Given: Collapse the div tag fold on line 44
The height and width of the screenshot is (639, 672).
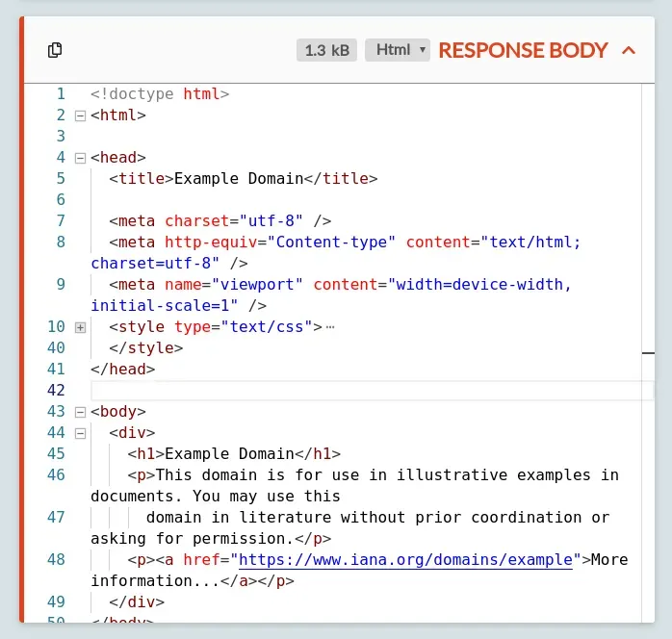Looking at the screenshot, I should click(x=80, y=433).
